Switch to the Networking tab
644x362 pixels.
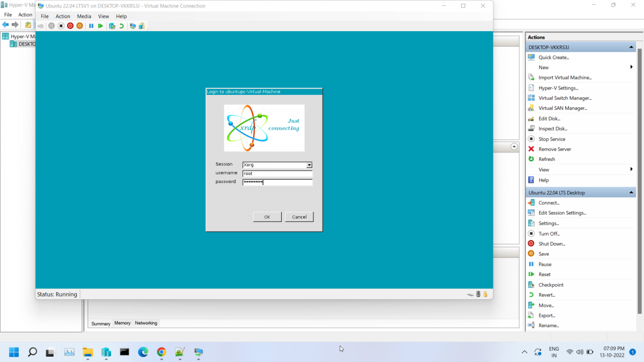146,323
